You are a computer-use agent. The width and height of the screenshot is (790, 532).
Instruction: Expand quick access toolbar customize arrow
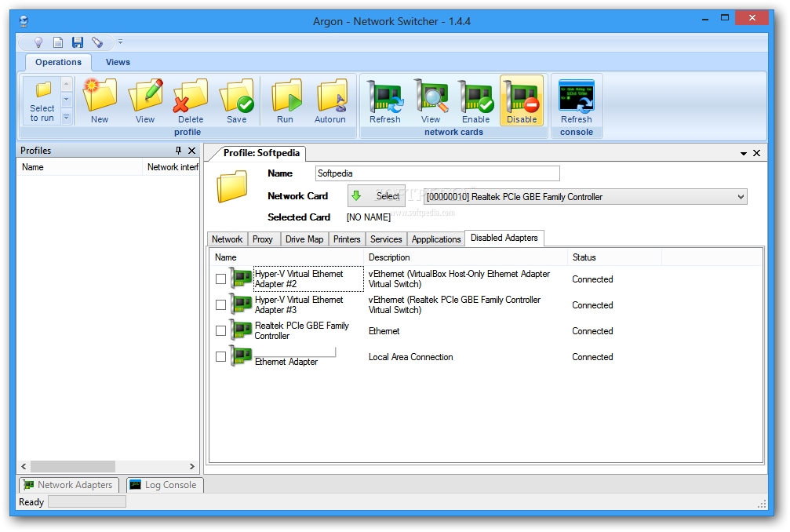point(120,42)
